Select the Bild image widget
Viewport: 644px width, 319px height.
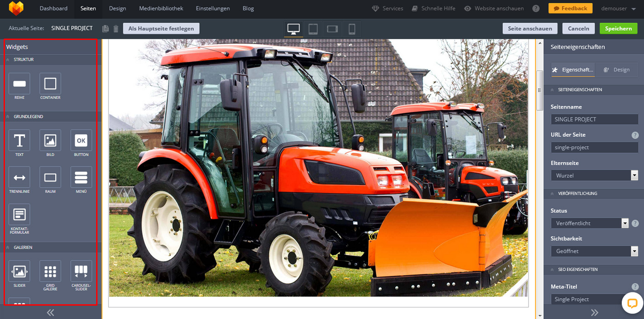(x=50, y=140)
